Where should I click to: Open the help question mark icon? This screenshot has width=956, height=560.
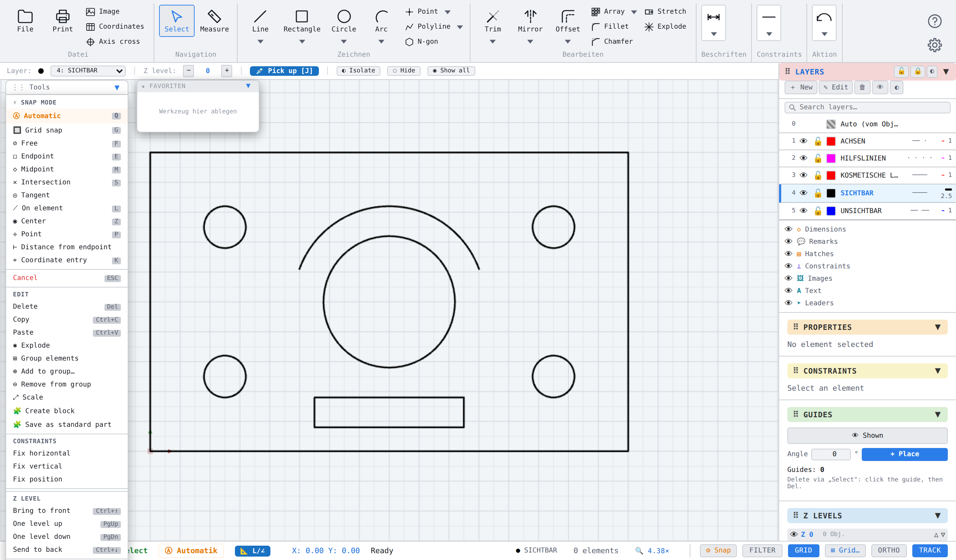(935, 21)
